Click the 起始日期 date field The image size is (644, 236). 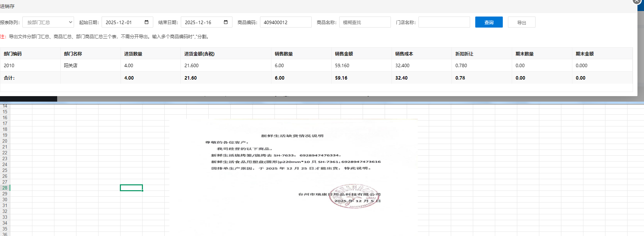122,22
